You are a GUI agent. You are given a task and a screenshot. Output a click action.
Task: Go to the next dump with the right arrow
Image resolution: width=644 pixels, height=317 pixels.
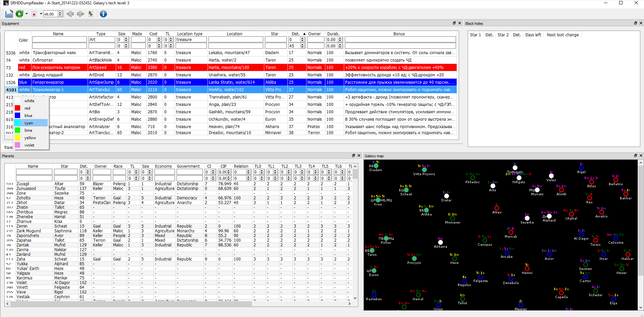click(81, 14)
